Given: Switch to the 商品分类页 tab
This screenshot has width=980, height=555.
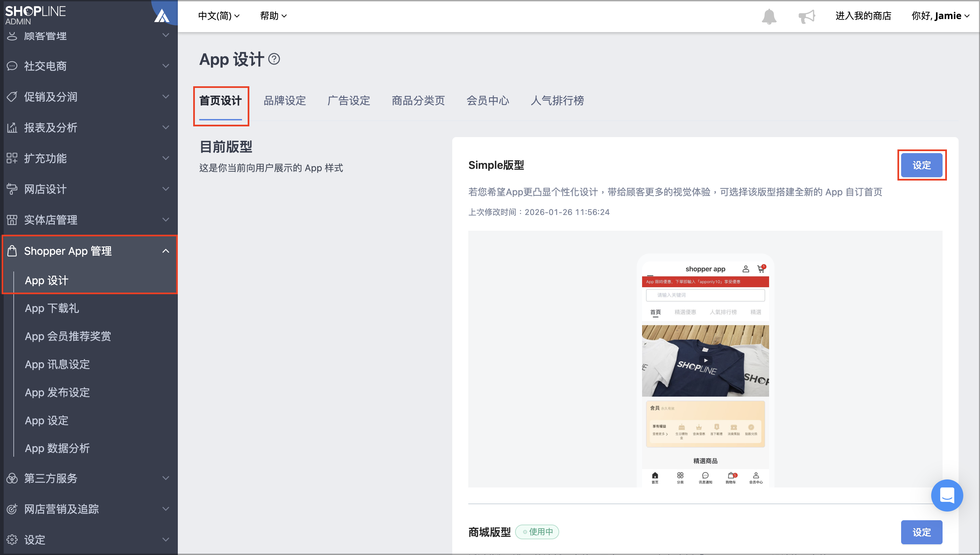Looking at the screenshot, I should click(418, 101).
